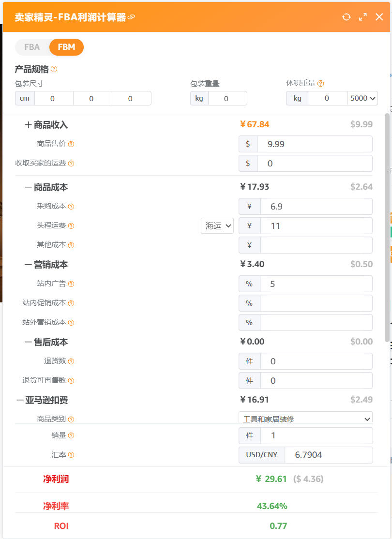The image size is (392, 539).
Task: Expand calculator to fullscreen with arrows icon
Action: [363, 17]
